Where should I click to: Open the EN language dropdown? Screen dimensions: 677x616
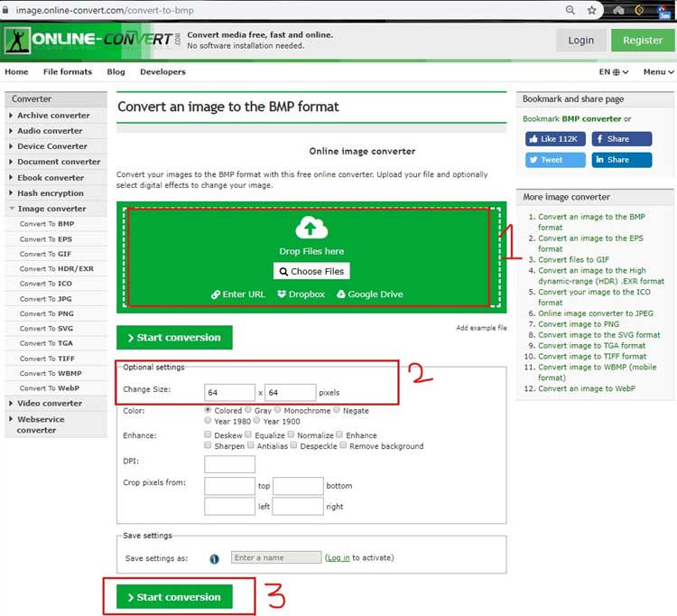click(x=615, y=72)
